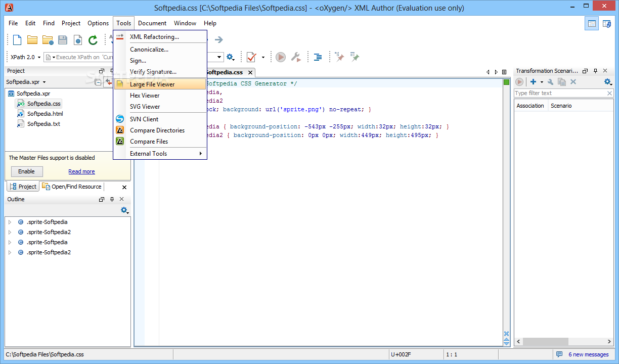619x364 pixels.
Task: Open the XPath history combo arrow
Action: 220,57
